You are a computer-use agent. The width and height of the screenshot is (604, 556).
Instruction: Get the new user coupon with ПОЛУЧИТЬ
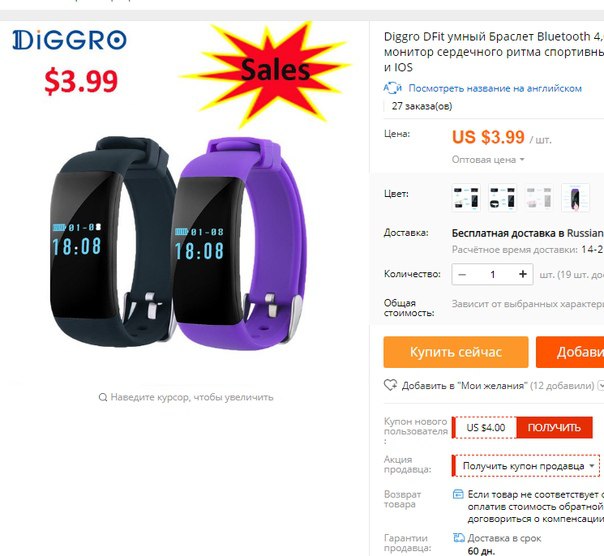(x=554, y=427)
